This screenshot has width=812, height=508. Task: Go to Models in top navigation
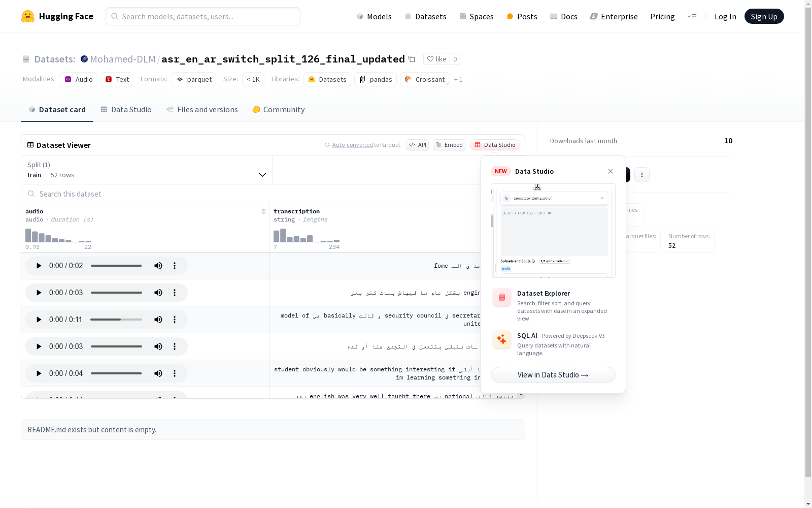coord(374,16)
